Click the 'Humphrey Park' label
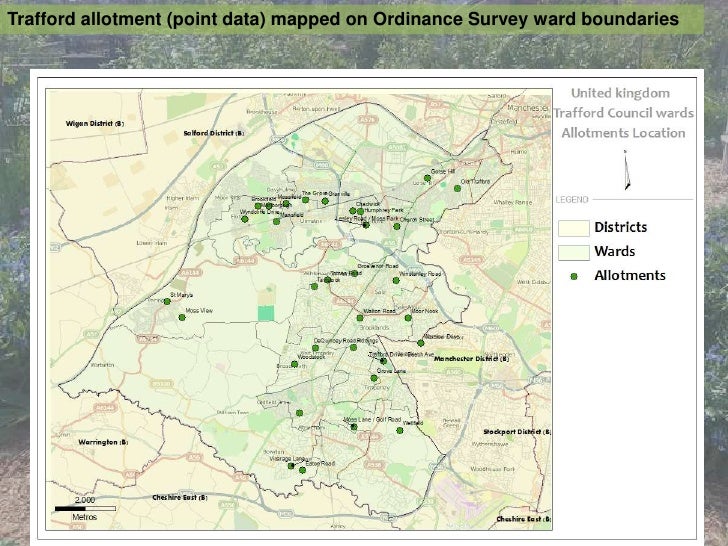728x546 pixels. tap(384, 210)
